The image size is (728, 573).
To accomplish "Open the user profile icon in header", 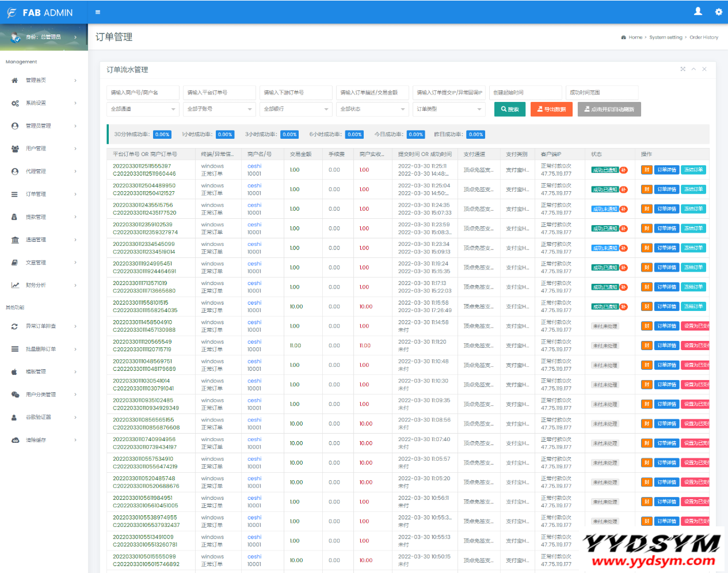I will tap(698, 12).
